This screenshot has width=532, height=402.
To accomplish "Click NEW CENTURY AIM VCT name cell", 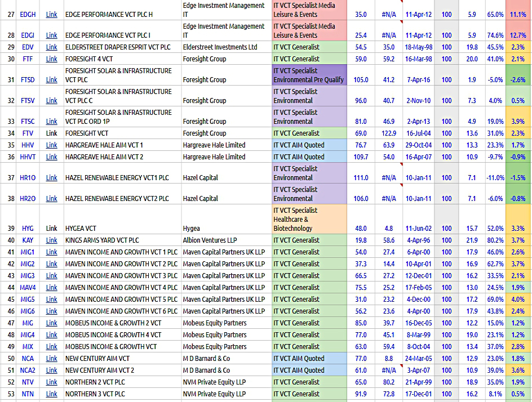I will [122, 359].
